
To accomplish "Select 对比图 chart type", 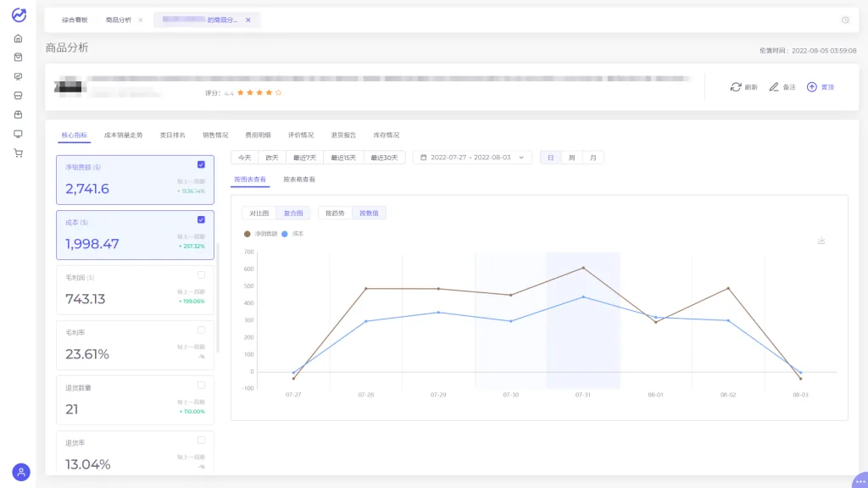I will [x=259, y=213].
